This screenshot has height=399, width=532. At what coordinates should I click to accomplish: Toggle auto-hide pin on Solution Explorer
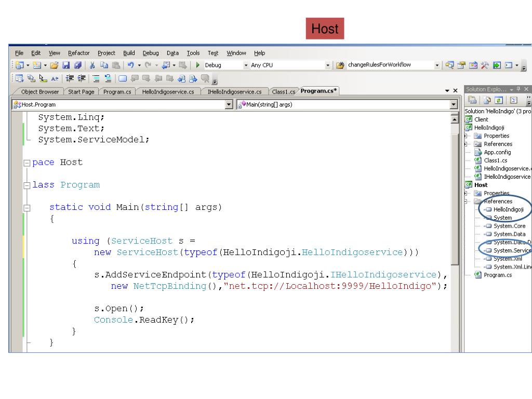(518, 89)
